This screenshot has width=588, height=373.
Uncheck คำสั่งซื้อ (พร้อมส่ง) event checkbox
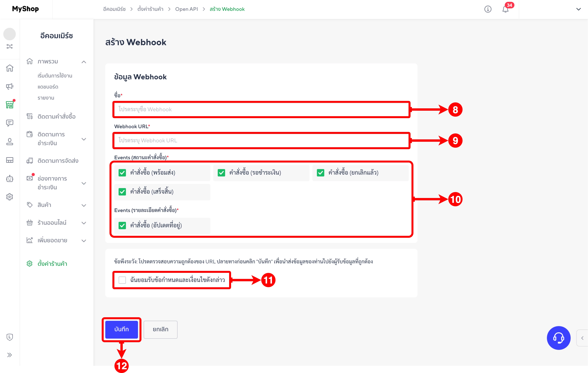pos(122,173)
